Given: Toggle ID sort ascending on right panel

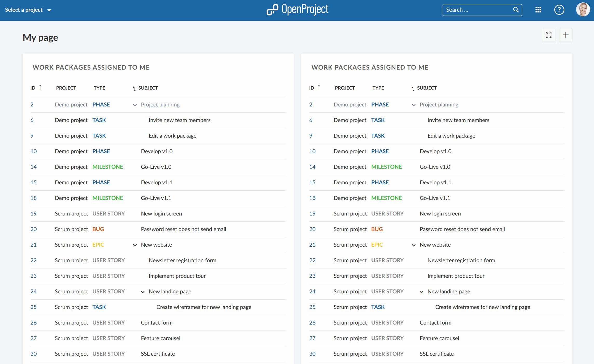Looking at the screenshot, I should click(318, 87).
